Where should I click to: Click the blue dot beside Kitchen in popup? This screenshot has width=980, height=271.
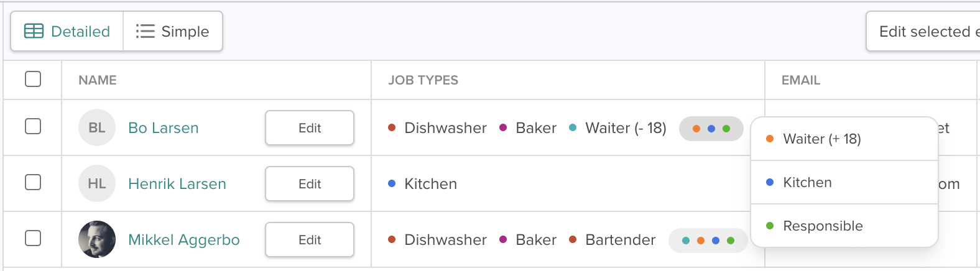tap(770, 182)
